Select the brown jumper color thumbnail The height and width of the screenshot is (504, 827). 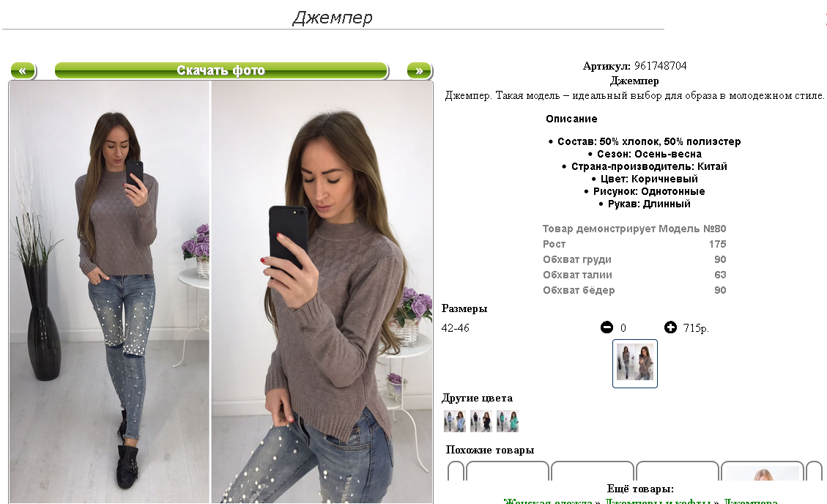coord(635,363)
